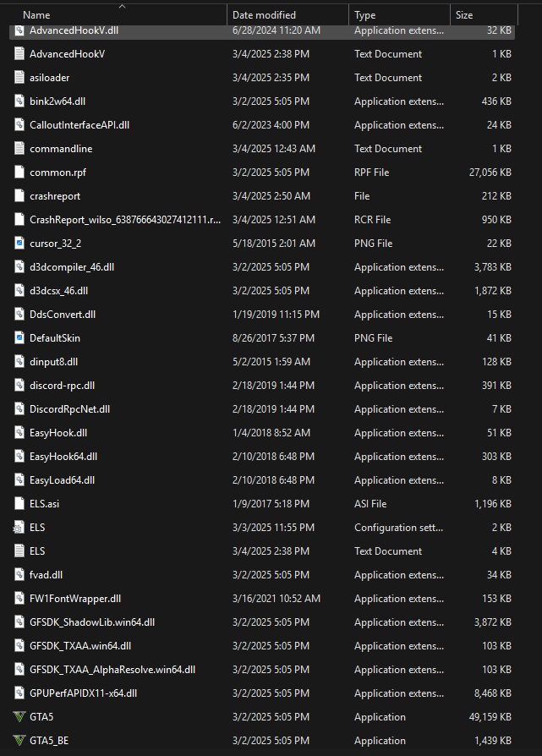Viewport: 542px width, 756px height.
Task: Click the EasyHook64.dll file icon
Action: (19, 457)
